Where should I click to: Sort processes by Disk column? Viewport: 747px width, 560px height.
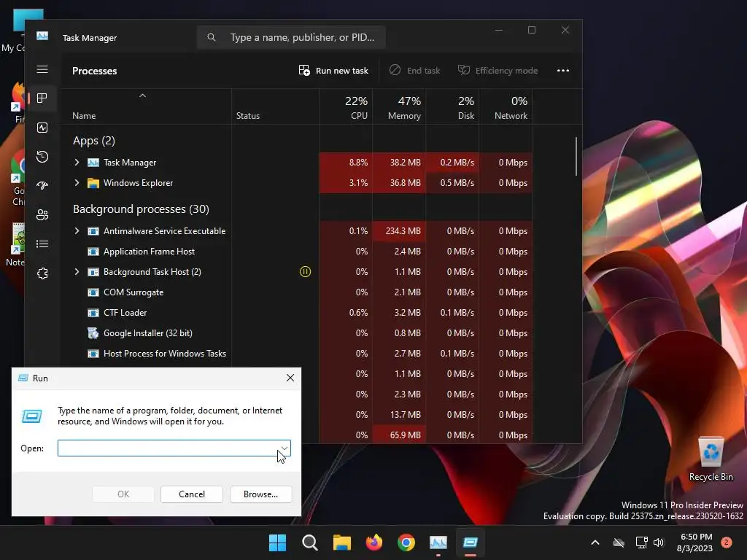(452, 108)
